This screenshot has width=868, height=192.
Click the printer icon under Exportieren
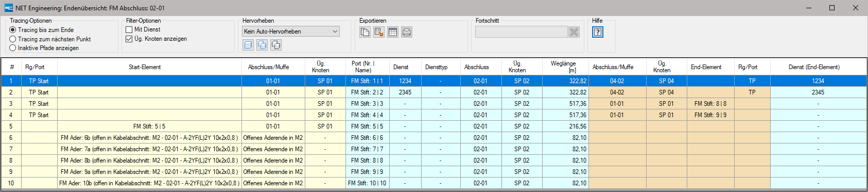(407, 32)
